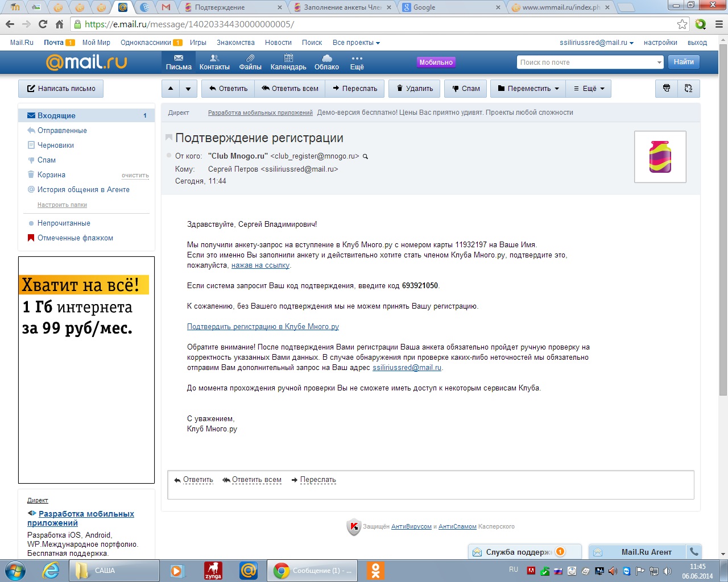
Task: Click the нажав на ссылку link
Action: point(260,265)
